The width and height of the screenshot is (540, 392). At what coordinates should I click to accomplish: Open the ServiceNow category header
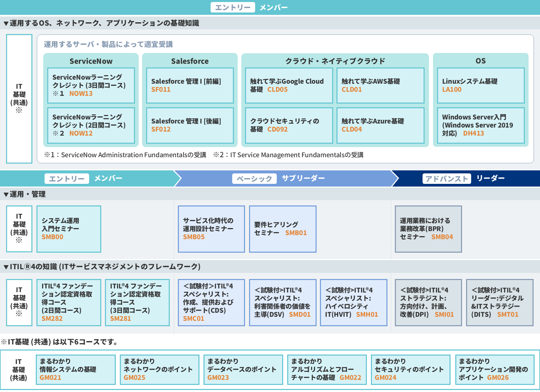pos(91,61)
